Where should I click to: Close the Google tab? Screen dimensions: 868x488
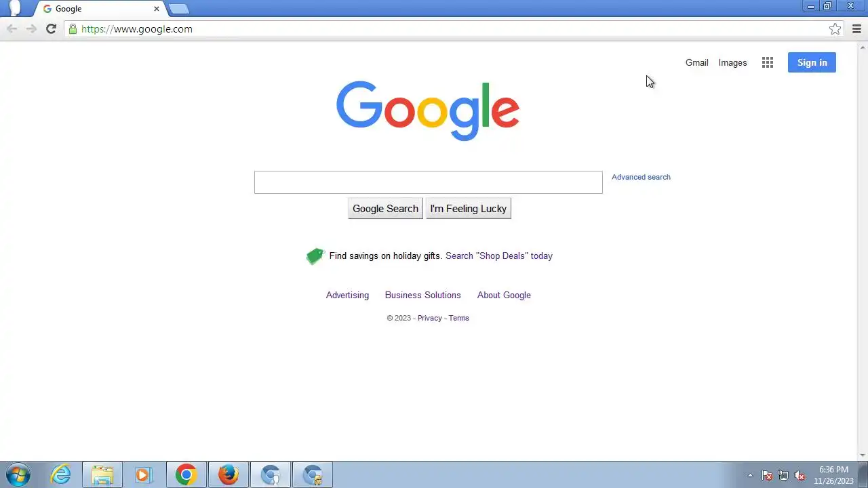[x=157, y=9]
